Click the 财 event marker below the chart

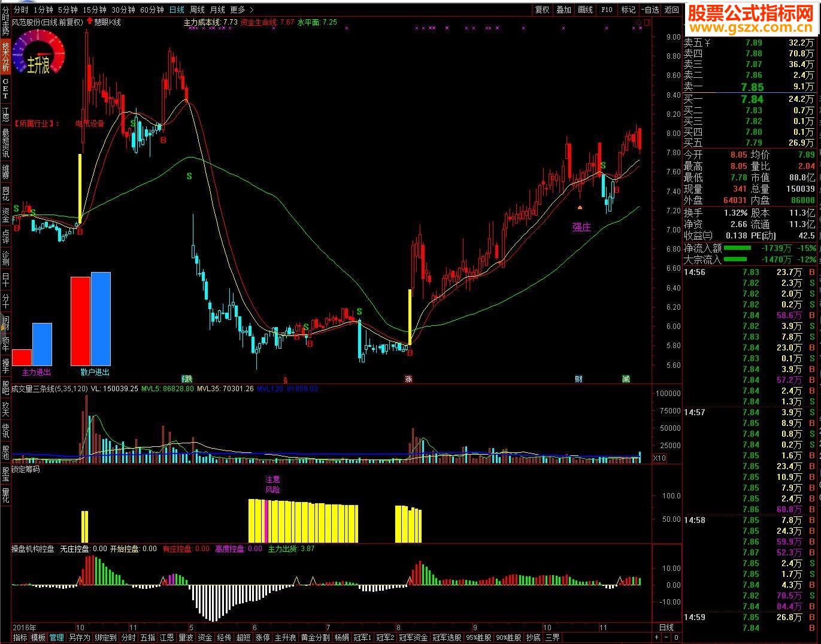(x=578, y=379)
